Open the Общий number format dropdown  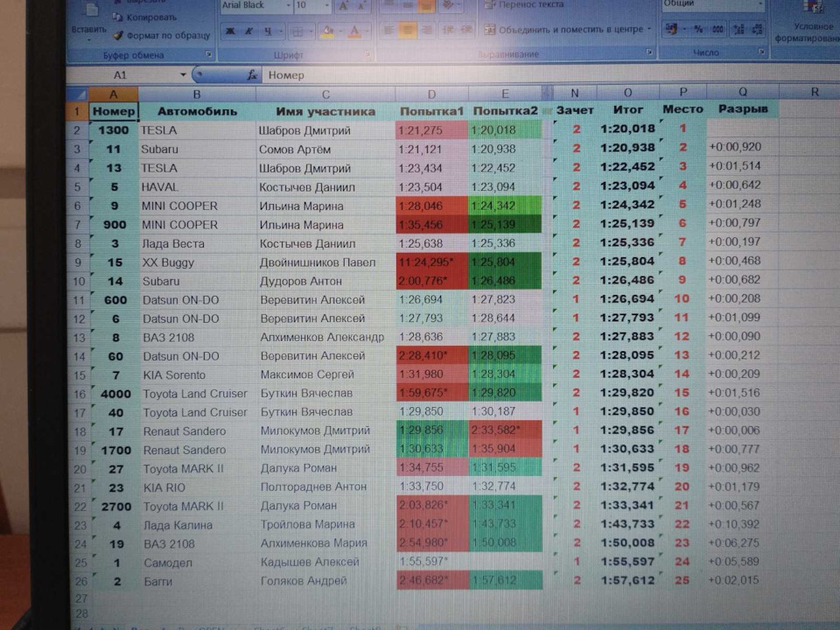[x=760, y=4]
